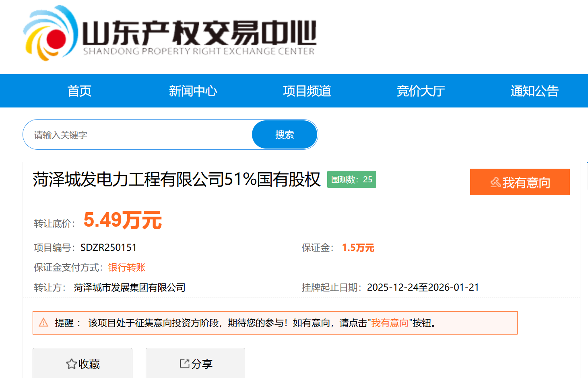Image resolution: width=588 pixels, height=378 pixels.
Task: Click the warning triangle icon beside 提醒
Action: coord(43,322)
